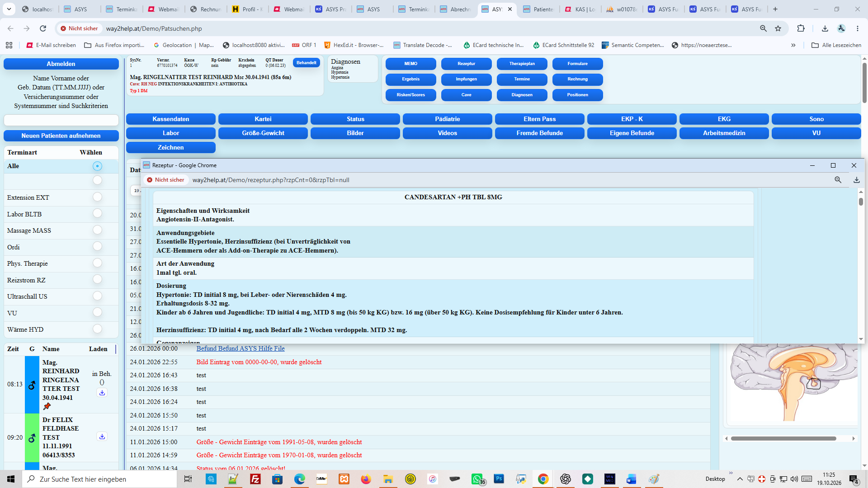Select Ultraschall US radio button
Screen dimensions: 868x488
point(97,296)
